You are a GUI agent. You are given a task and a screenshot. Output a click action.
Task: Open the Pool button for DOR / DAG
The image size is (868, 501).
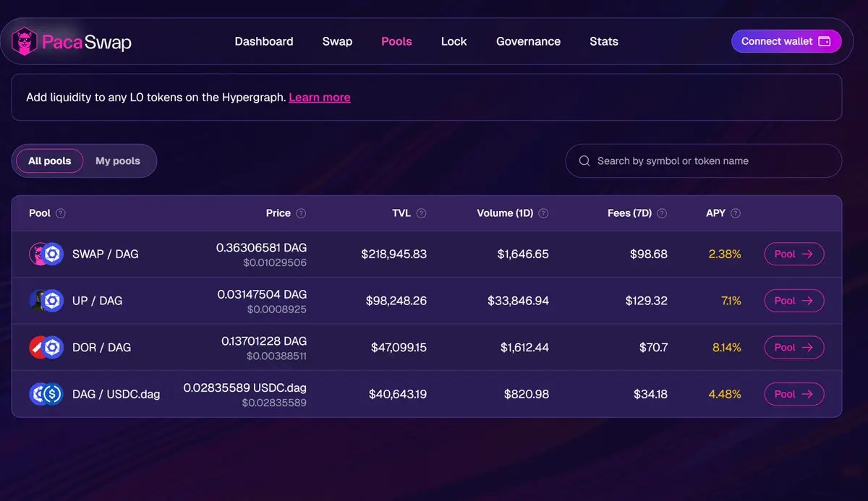(x=794, y=348)
